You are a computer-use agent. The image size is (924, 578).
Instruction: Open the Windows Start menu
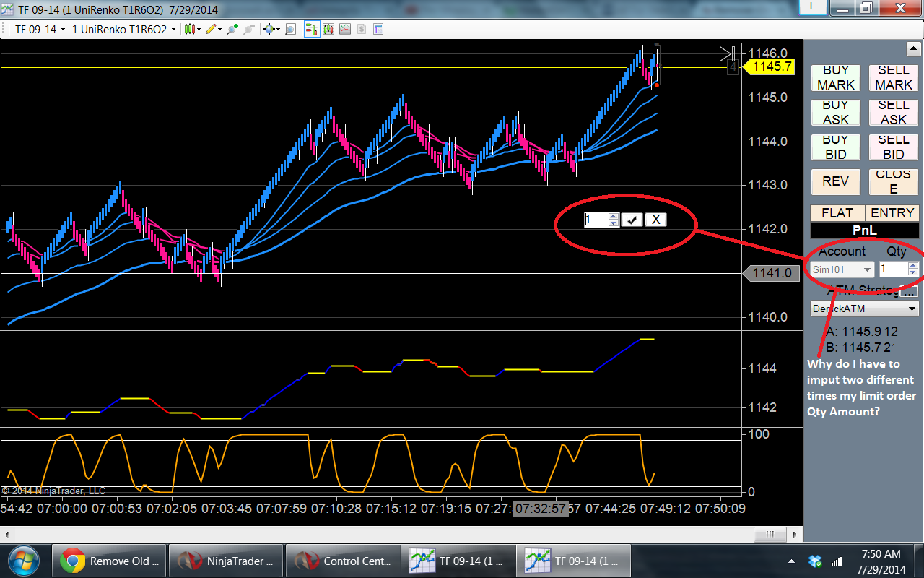(22, 561)
